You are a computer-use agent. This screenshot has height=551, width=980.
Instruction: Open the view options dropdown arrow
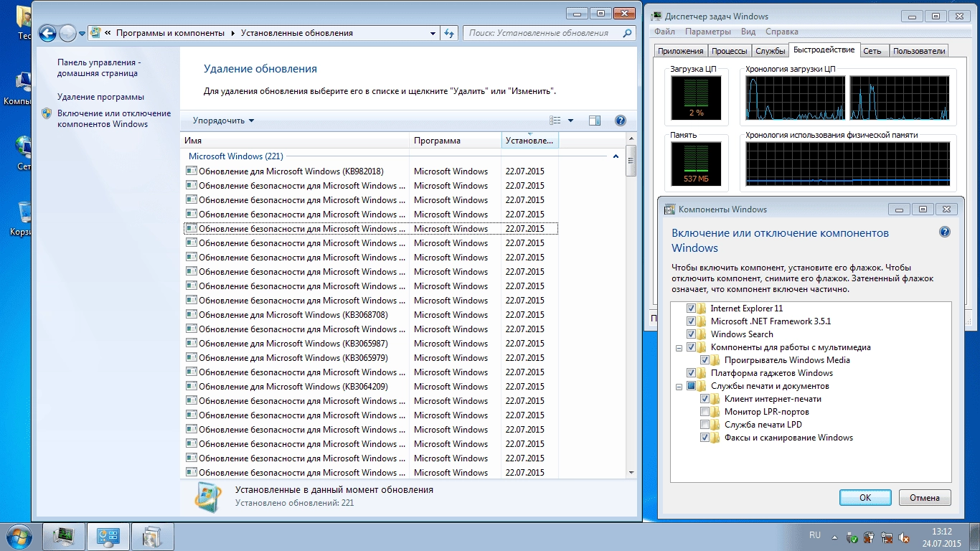(571, 121)
